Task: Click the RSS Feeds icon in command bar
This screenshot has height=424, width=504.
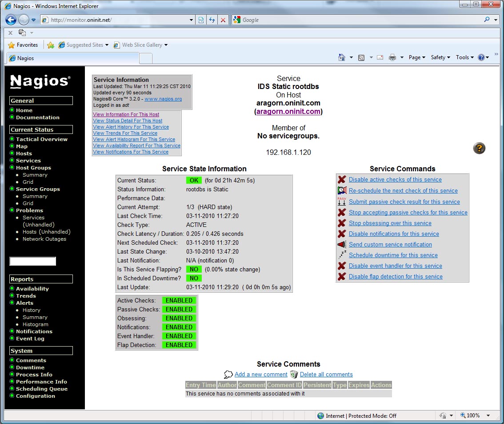Action: coord(361,57)
